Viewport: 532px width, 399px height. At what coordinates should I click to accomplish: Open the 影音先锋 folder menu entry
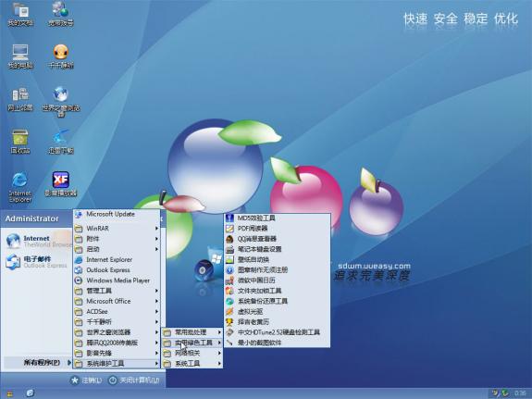117,353
